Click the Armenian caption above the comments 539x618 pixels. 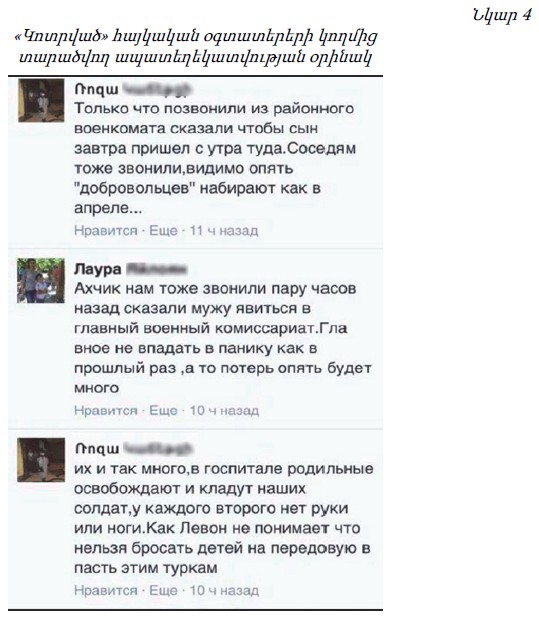coord(196,47)
